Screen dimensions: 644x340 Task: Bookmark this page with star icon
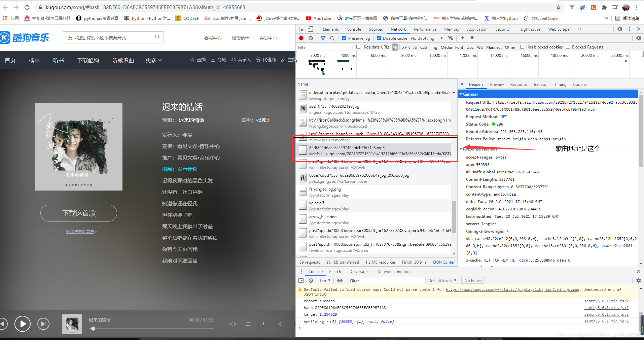coord(559,7)
